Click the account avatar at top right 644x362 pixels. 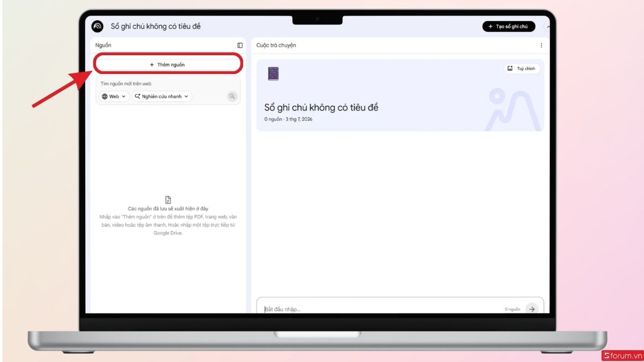click(548, 26)
